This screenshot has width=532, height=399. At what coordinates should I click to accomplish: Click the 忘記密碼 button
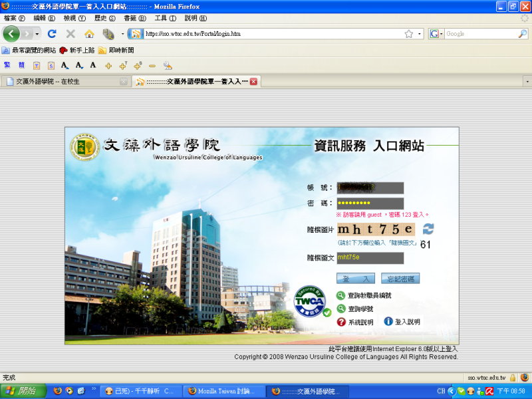click(400, 278)
